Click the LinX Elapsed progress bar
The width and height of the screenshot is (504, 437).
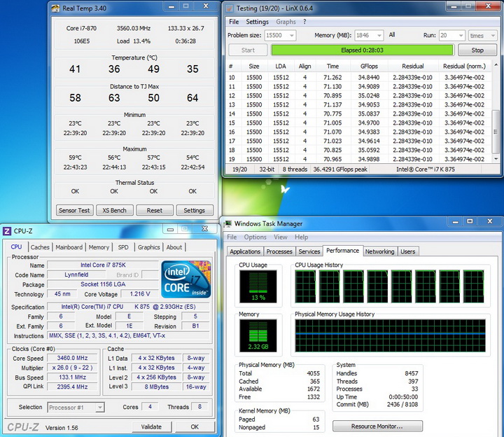pos(363,50)
